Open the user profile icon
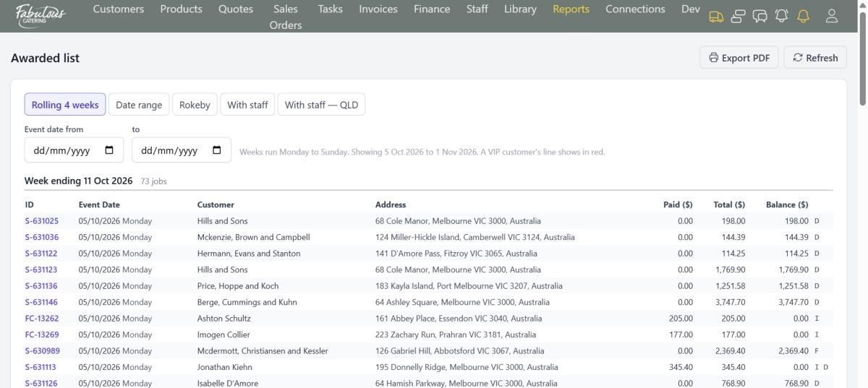The width and height of the screenshot is (868, 388). (832, 16)
